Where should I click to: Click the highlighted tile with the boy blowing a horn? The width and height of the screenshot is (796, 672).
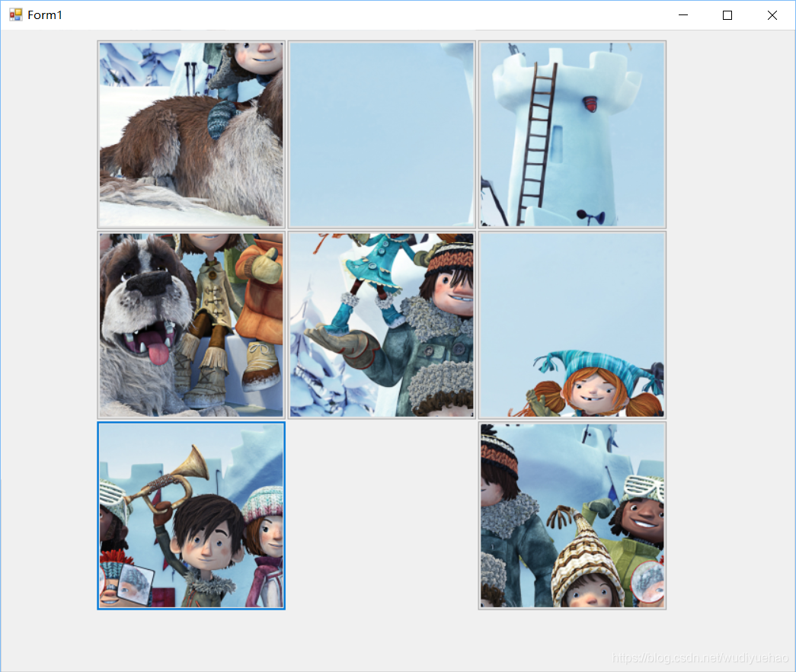[x=191, y=516]
